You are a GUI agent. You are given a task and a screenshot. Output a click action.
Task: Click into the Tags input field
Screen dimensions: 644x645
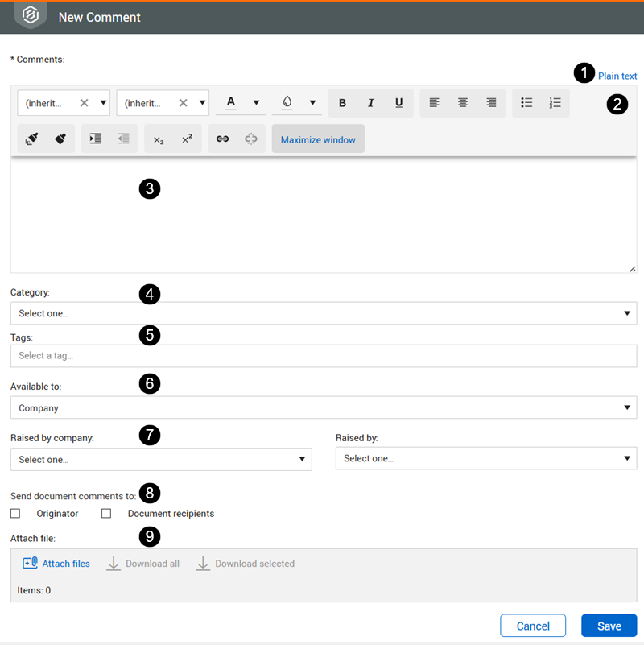click(323, 356)
